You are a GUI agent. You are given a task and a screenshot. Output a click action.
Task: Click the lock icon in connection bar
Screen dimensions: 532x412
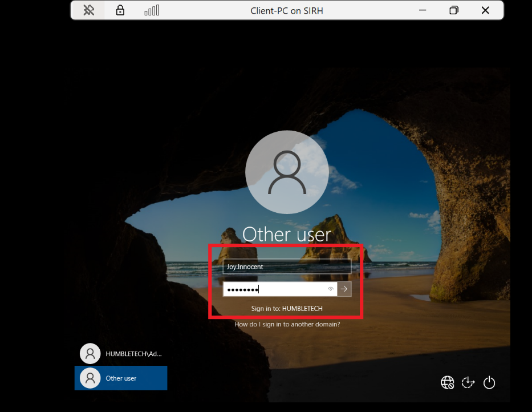point(120,10)
